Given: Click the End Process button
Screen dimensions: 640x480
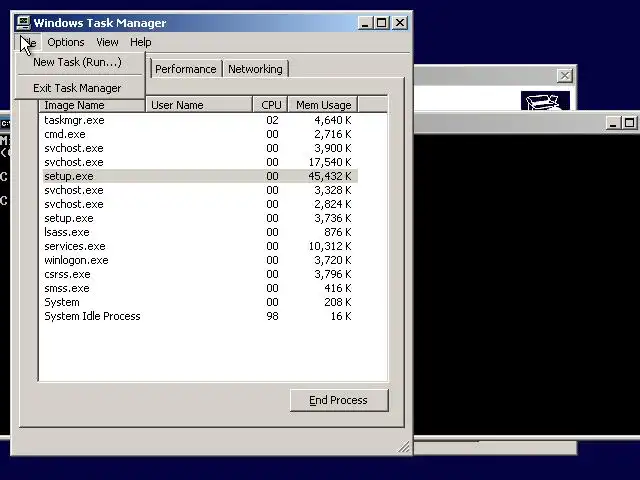Looking at the screenshot, I should [x=339, y=400].
